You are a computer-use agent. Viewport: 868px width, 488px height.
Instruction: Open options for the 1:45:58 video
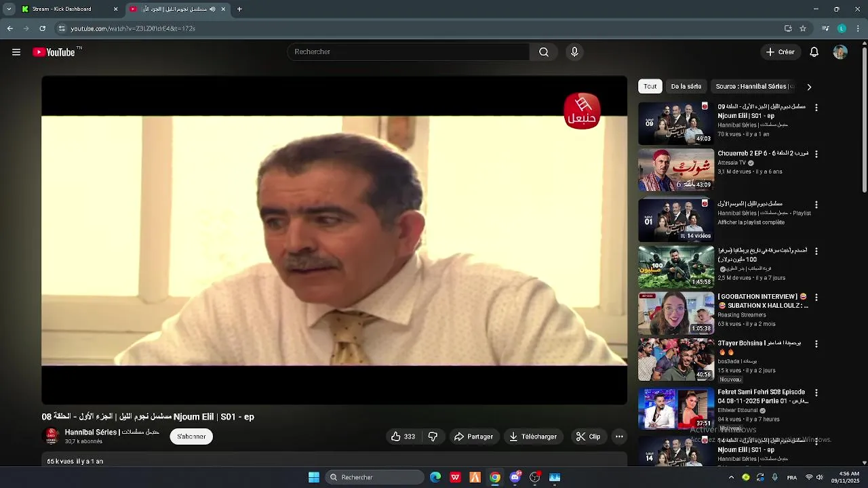[x=816, y=251]
